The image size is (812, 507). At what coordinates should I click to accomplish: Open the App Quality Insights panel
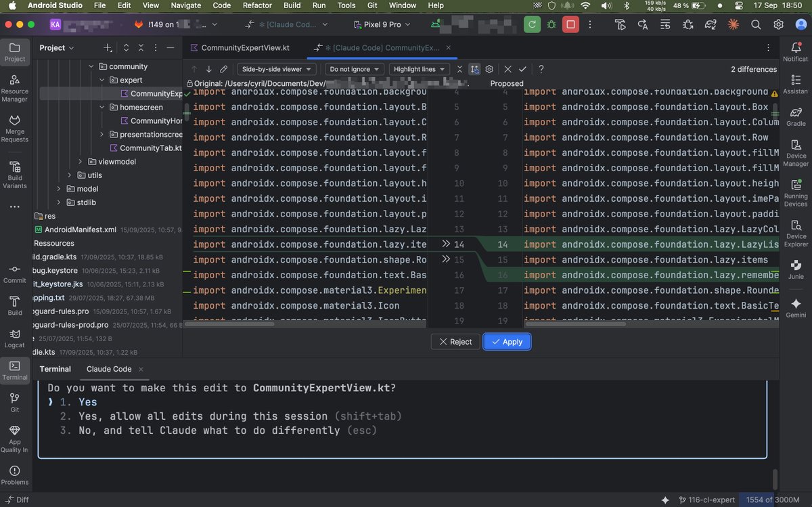15,439
